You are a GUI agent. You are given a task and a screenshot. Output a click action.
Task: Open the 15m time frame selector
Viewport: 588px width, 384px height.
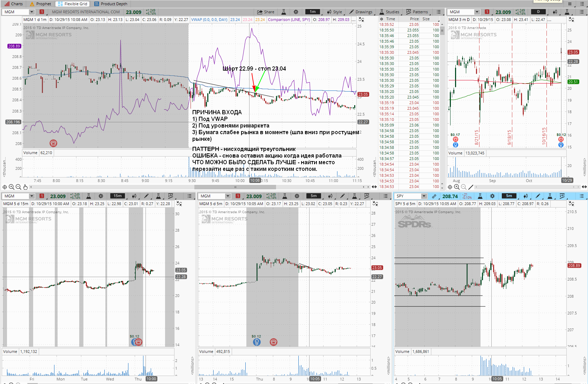tap(118, 196)
